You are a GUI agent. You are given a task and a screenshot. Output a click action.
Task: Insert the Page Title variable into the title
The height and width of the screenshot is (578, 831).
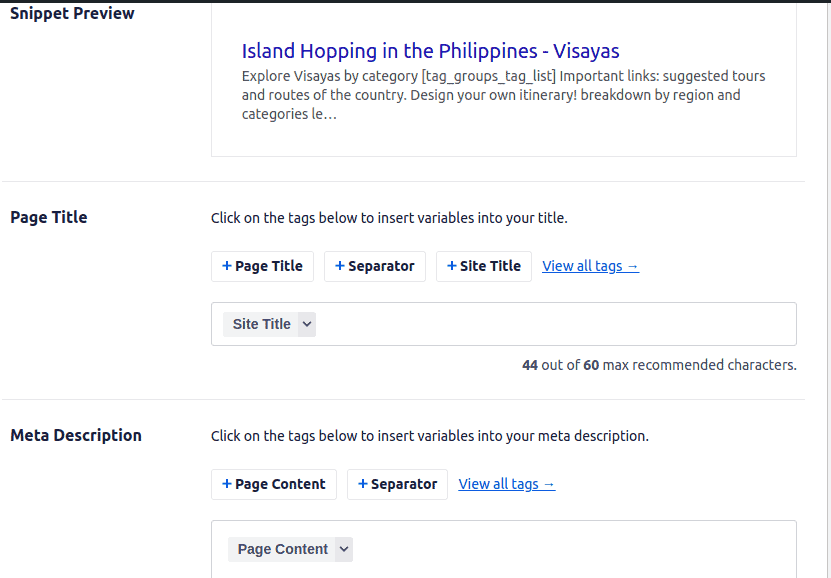(x=262, y=266)
